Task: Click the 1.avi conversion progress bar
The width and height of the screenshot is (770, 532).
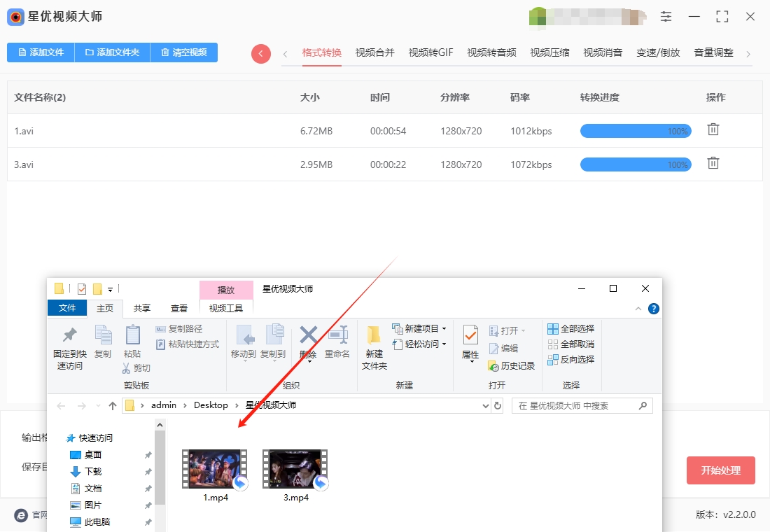Action: (636, 131)
